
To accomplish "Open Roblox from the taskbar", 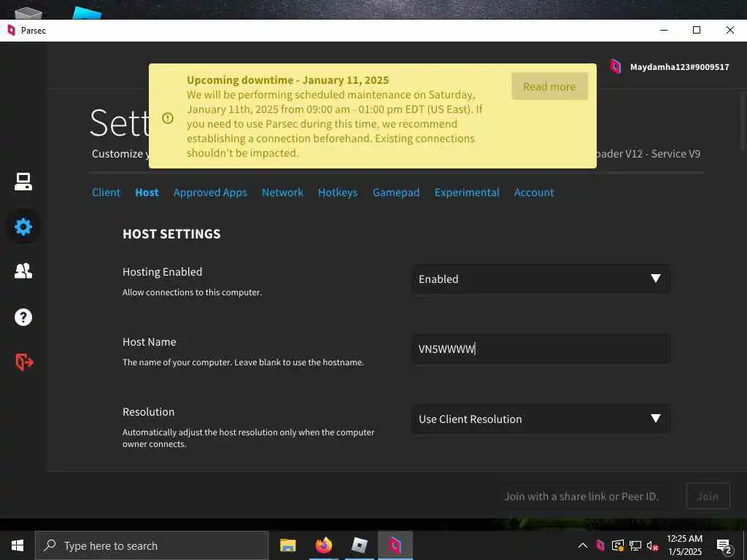I will 359,545.
